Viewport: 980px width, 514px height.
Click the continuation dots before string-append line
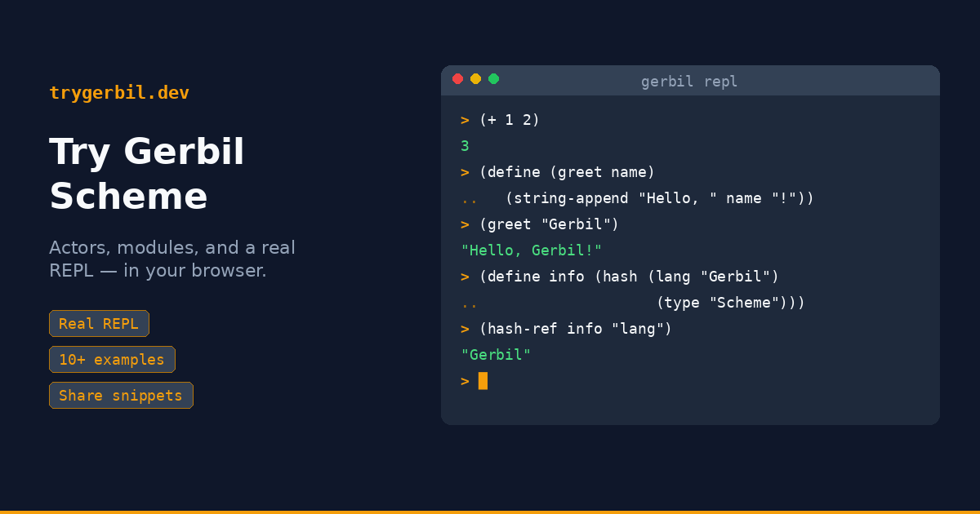click(x=469, y=199)
